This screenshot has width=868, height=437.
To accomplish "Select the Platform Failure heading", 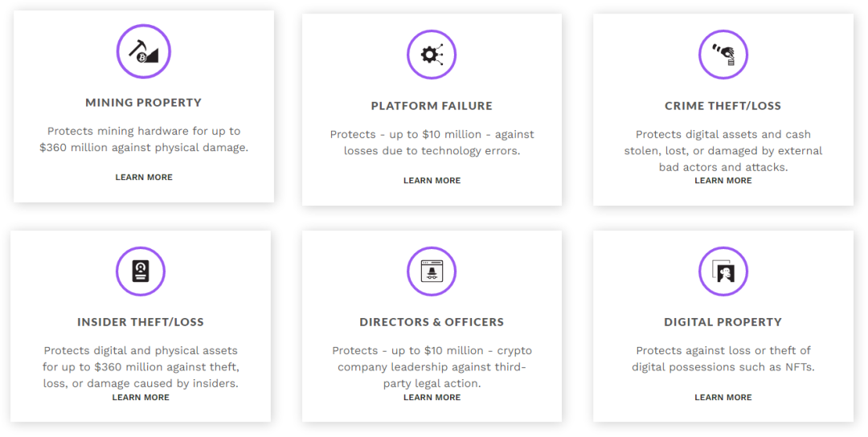I will click(432, 106).
